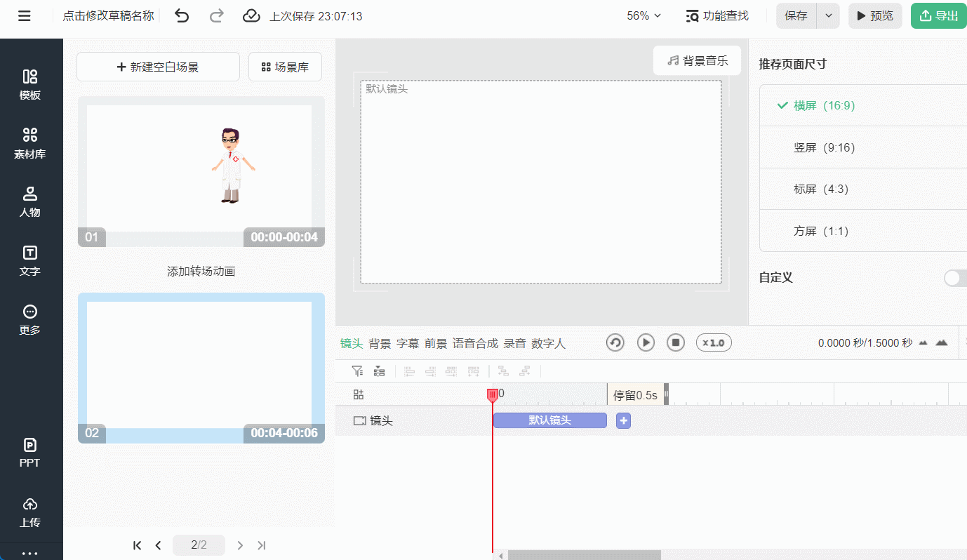Click the red playhead marker
967x560 pixels.
point(493,396)
